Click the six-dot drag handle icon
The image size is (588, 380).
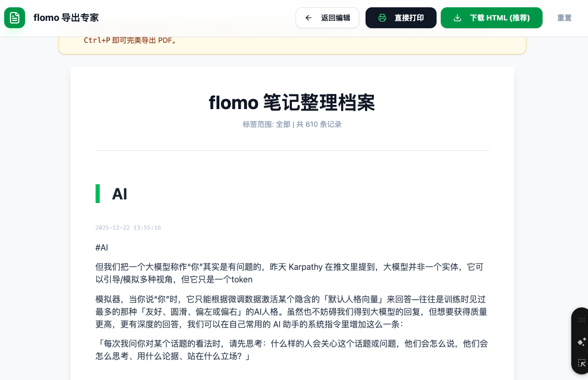(581, 320)
